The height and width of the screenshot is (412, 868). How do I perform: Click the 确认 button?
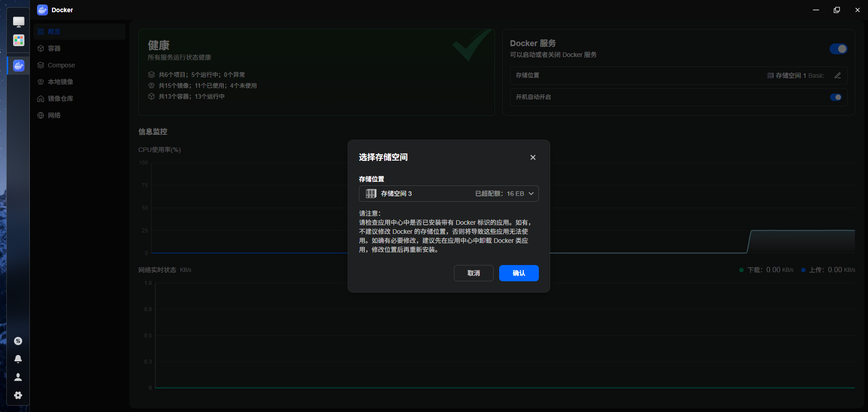click(519, 273)
